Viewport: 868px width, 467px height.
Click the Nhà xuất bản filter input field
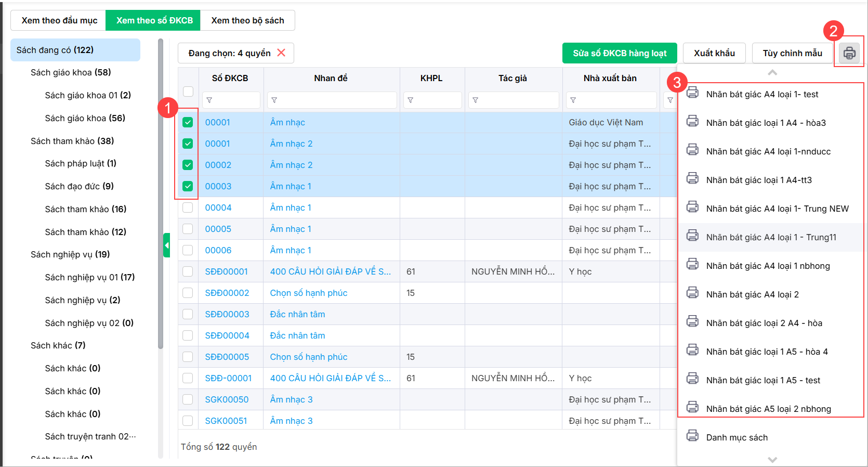611,100
